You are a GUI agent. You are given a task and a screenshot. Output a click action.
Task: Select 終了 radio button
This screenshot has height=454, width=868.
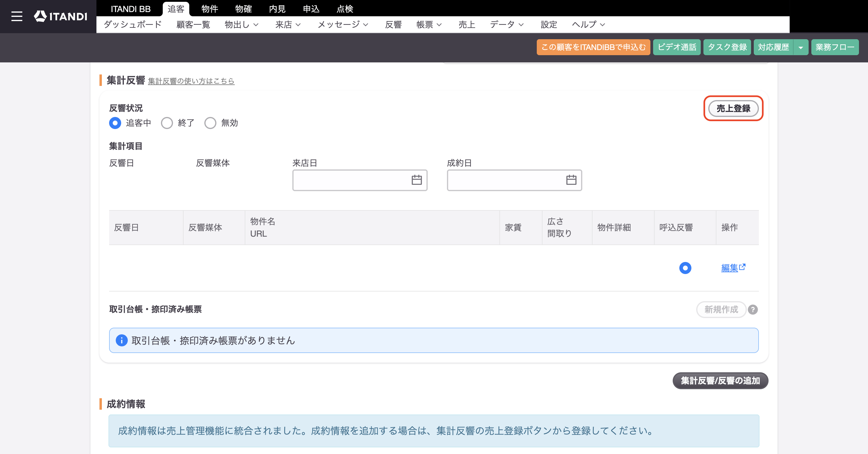coord(167,123)
